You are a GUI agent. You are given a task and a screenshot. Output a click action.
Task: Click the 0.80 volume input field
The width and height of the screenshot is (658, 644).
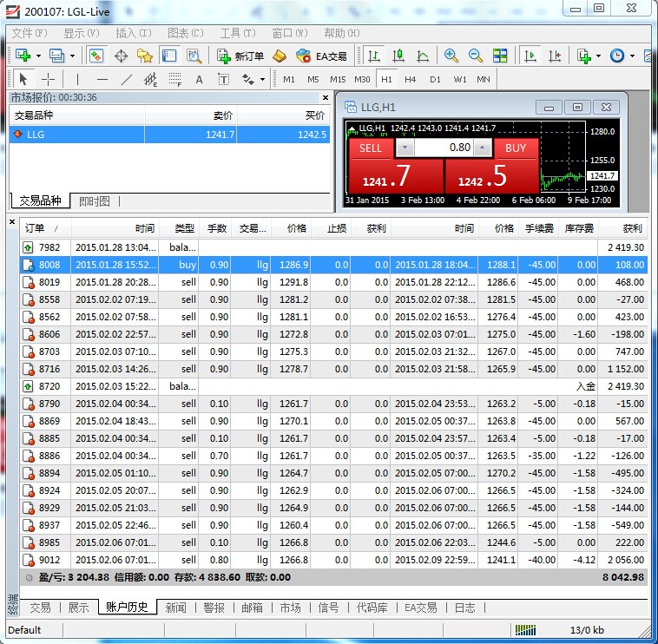(451, 148)
